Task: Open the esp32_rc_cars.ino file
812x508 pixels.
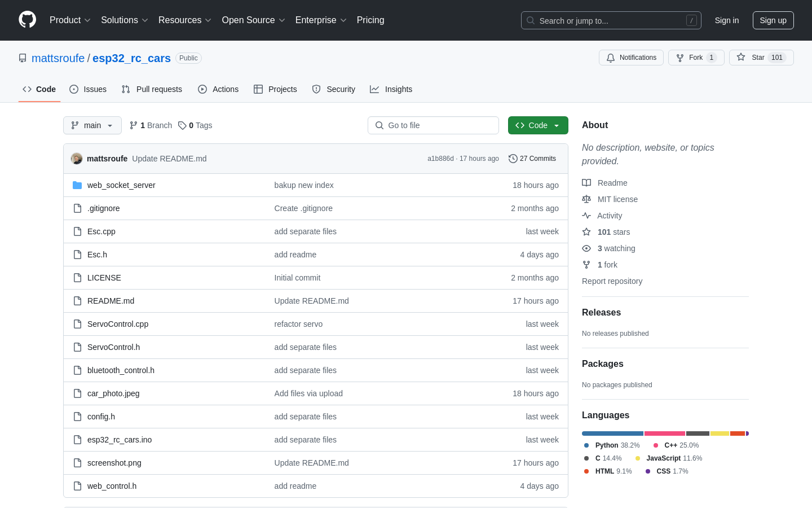Action: [x=120, y=440]
